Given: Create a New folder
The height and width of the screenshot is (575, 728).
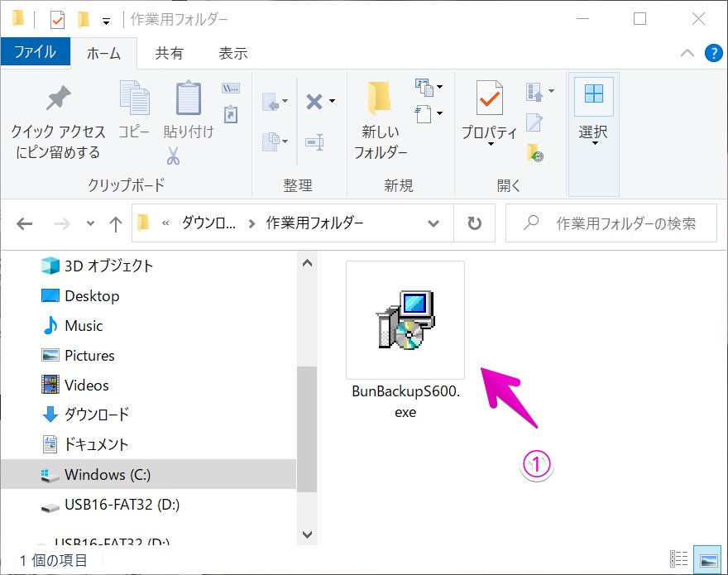Looking at the screenshot, I should coord(381,121).
